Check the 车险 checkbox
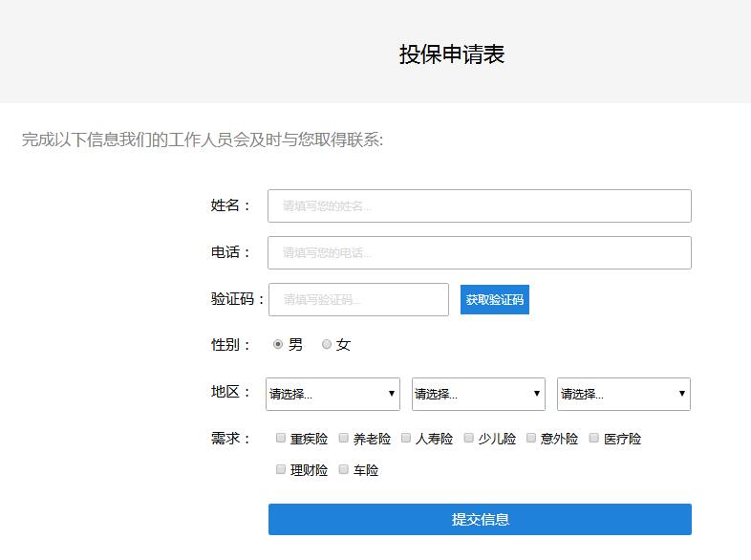This screenshot has height=560, width=751. click(x=343, y=469)
